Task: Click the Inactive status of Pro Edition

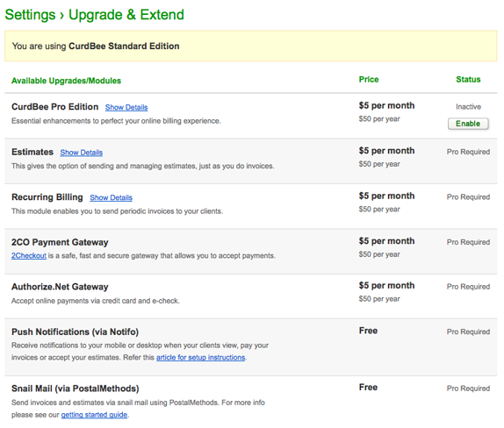Action: pos(468,107)
